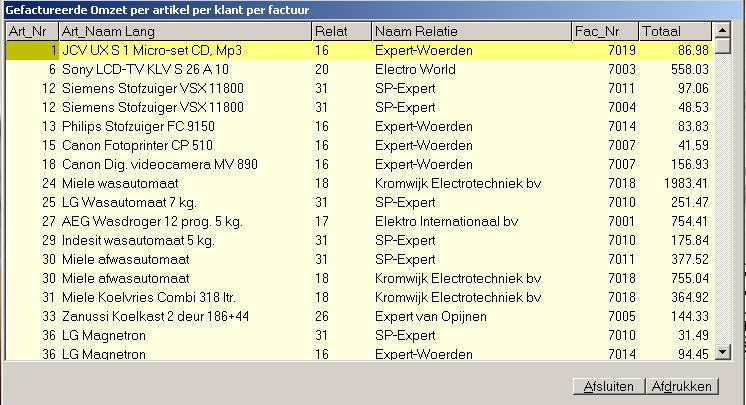The width and height of the screenshot is (746, 405).
Task: Click total amount 86.98
Action: click(x=694, y=50)
